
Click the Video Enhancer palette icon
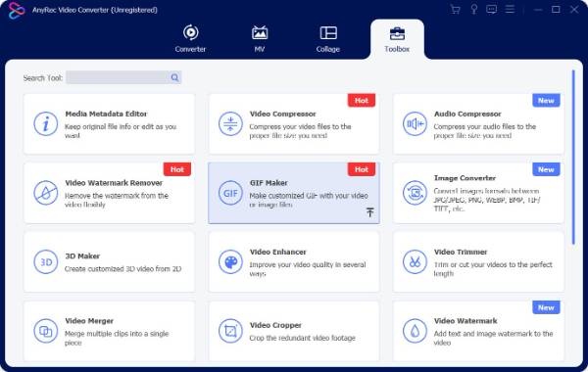[230, 261]
